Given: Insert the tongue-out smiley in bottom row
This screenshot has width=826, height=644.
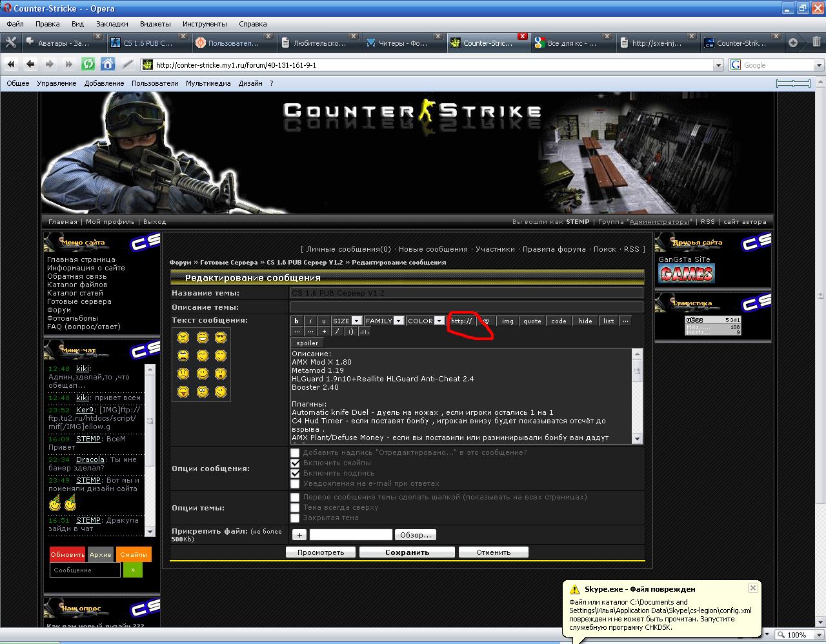Looking at the screenshot, I should (183, 392).
